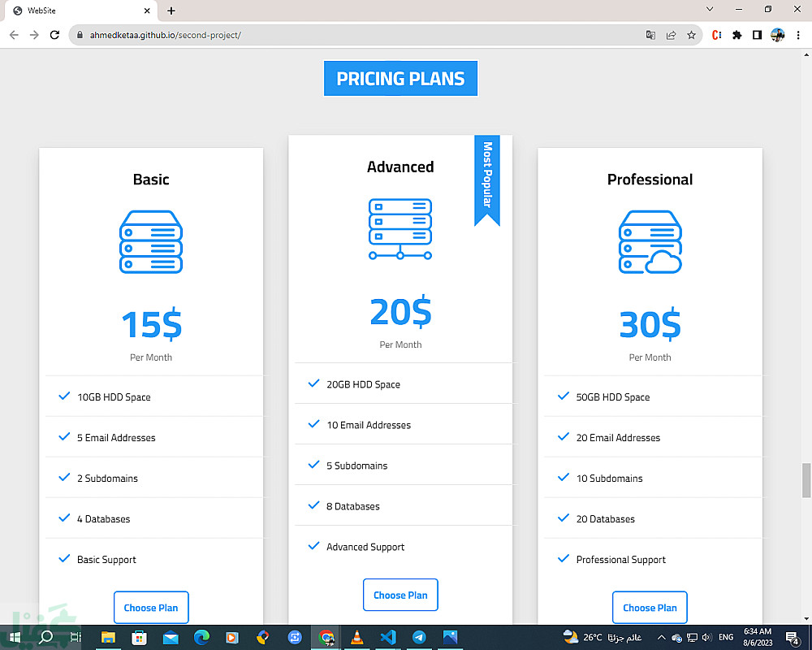Click the Advanced plan network server icon
Image resolution: width=812 pixels, height=650 pixels.
(x=400, y=228)
